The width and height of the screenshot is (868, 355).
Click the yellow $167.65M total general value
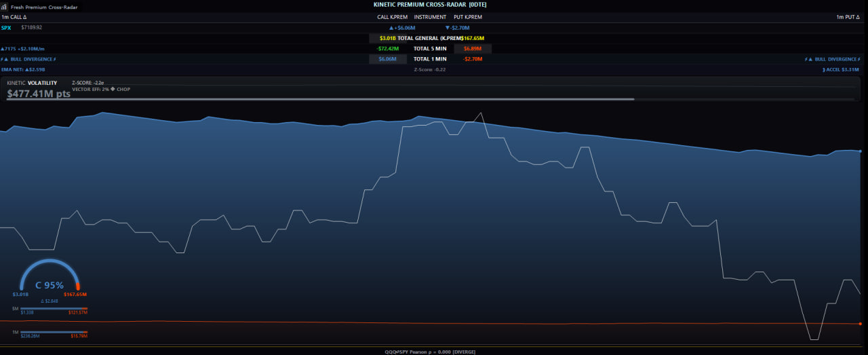473,39
